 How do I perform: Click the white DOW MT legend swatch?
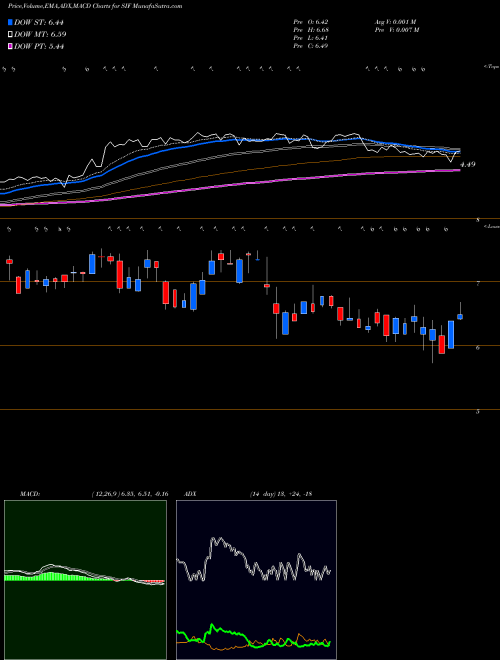pos(10,34)
